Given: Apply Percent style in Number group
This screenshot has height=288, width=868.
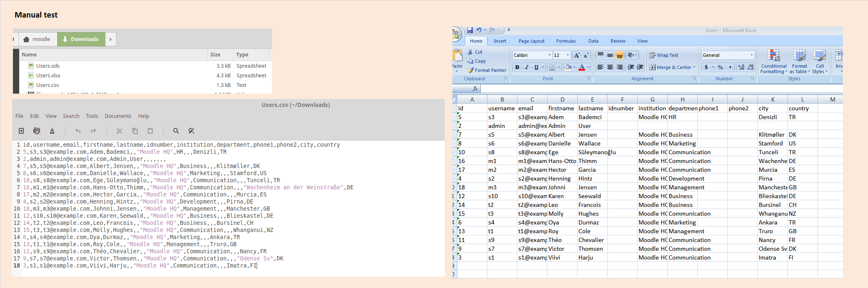Looking at the screenshot, I should pos(721,67).
